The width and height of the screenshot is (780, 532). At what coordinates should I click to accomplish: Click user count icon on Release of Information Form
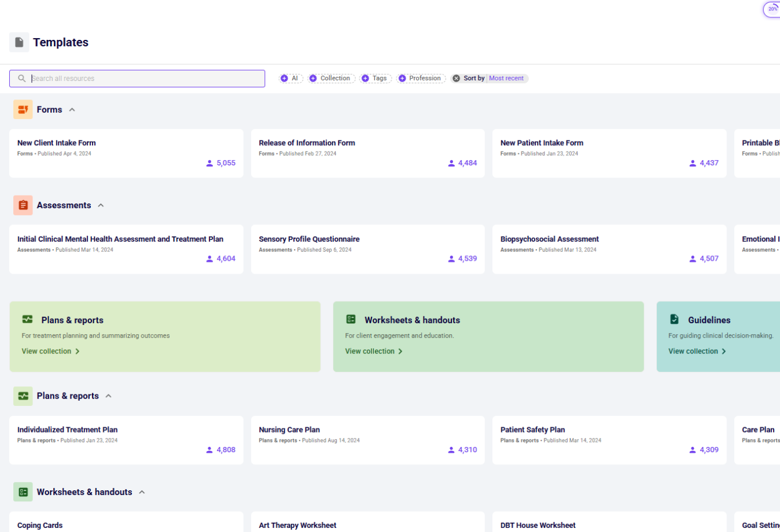(x=451, y=164)
